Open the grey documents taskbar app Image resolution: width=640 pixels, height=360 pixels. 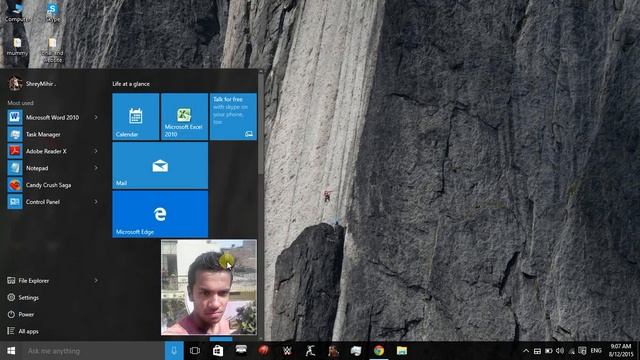tap(356, 351)
